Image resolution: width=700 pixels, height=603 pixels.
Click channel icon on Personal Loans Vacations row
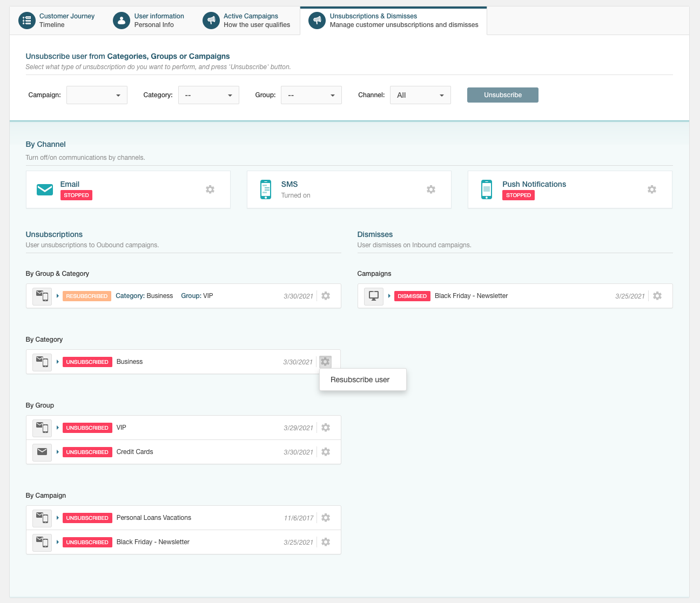tap(42, 518)
